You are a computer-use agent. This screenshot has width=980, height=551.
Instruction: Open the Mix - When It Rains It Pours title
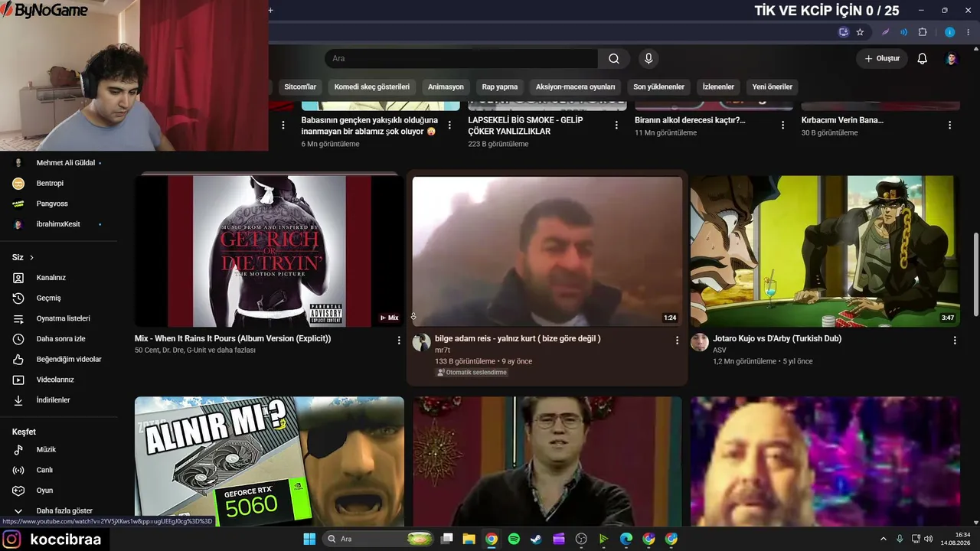(x=233, y=338)
